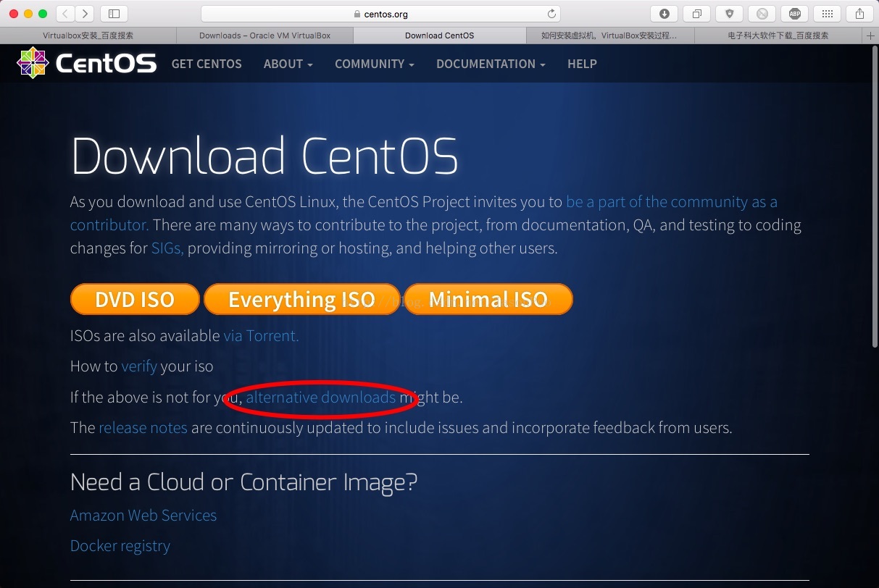
Task: Expand the ABOUT dropdown menu
Action: tap(288, 64)
